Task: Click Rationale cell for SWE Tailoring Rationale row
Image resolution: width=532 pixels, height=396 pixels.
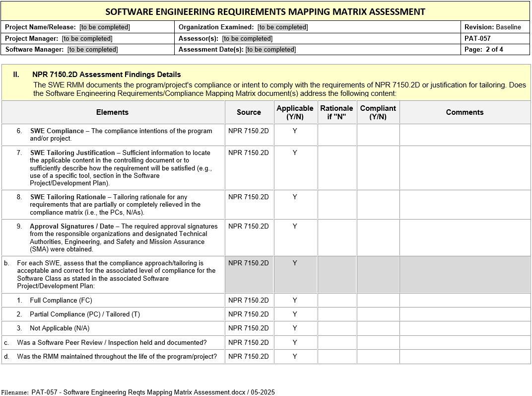Action: (337, 205)
